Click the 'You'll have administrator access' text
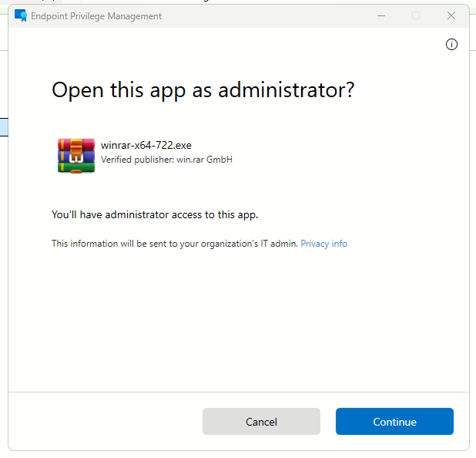 (x=155, y=215)
